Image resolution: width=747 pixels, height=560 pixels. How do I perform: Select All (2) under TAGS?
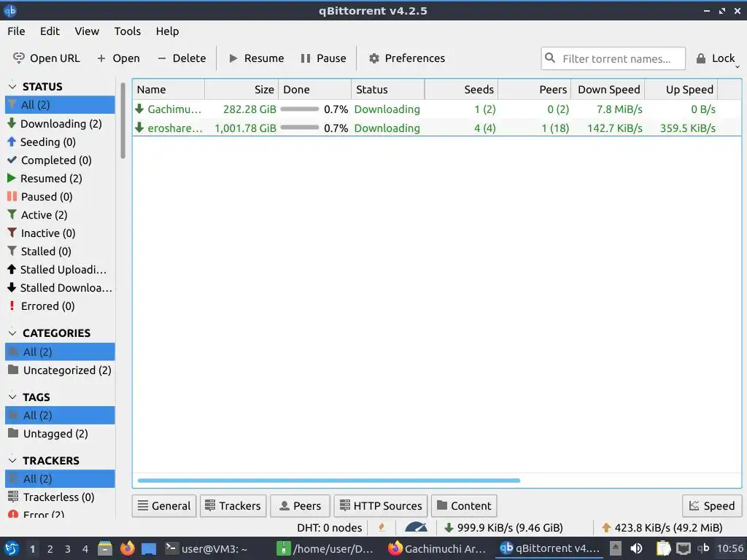(60, 415)
